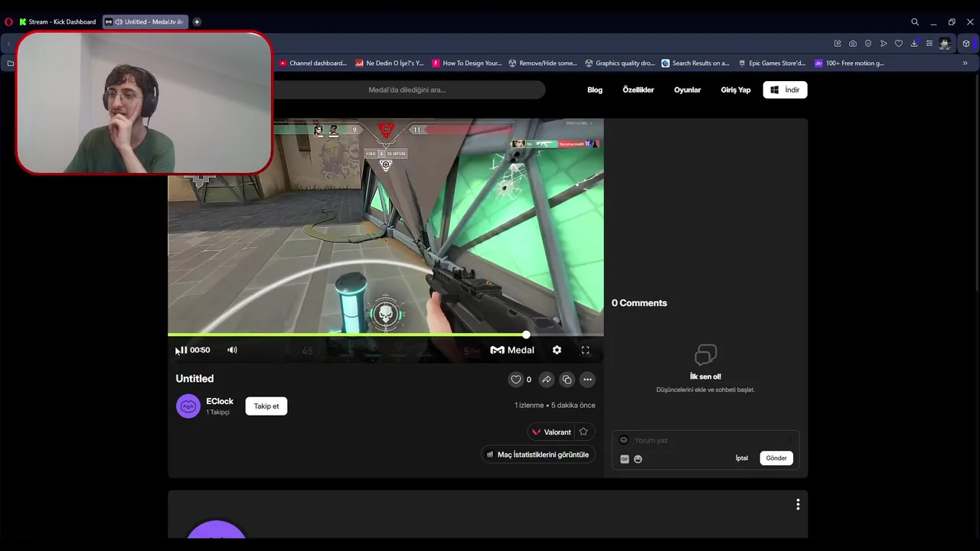980x551 pixels.
Task: Mute the video with the volume icon
Action: point(232,350)
